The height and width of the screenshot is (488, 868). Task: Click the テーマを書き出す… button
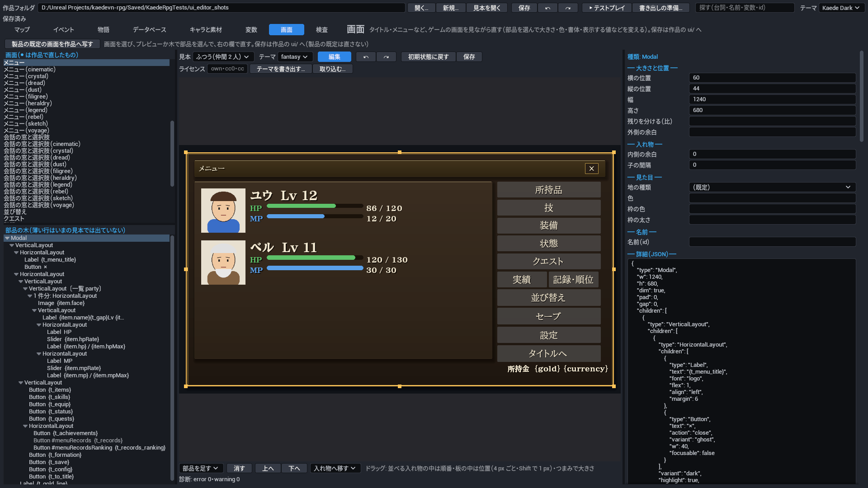pyautogui.click(x=281, y=69)
